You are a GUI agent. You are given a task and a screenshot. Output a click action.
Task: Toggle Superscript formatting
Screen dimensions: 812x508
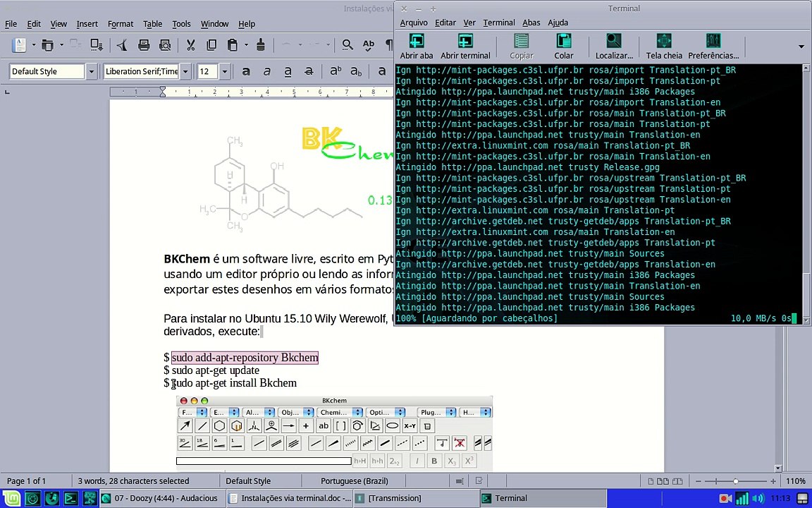[336, 71]
